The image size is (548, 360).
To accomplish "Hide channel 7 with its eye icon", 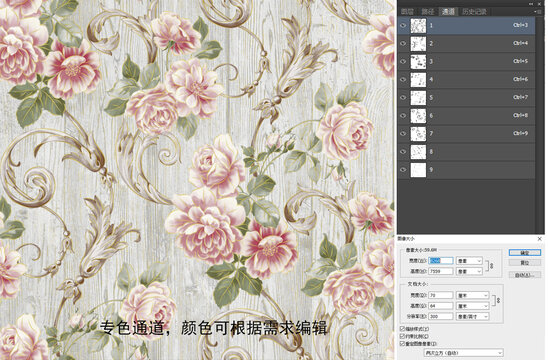I will (403, 134).
